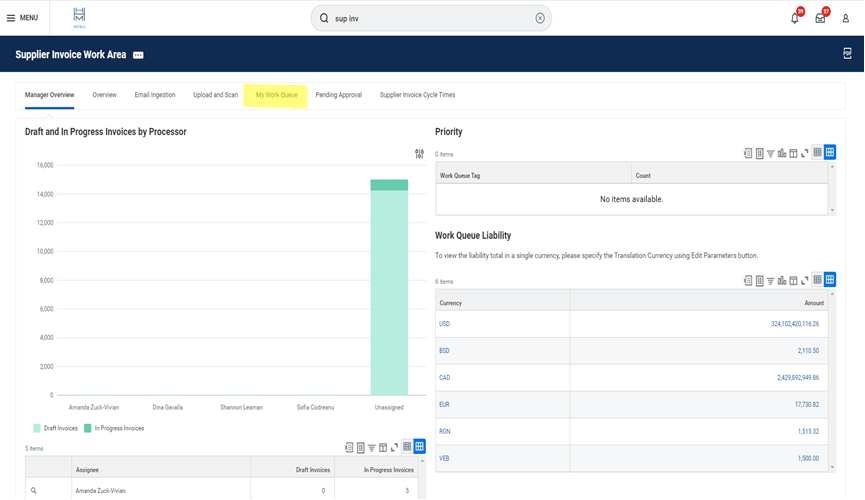
Task: Open the Pending Approval tab
Action: point(339,95)
